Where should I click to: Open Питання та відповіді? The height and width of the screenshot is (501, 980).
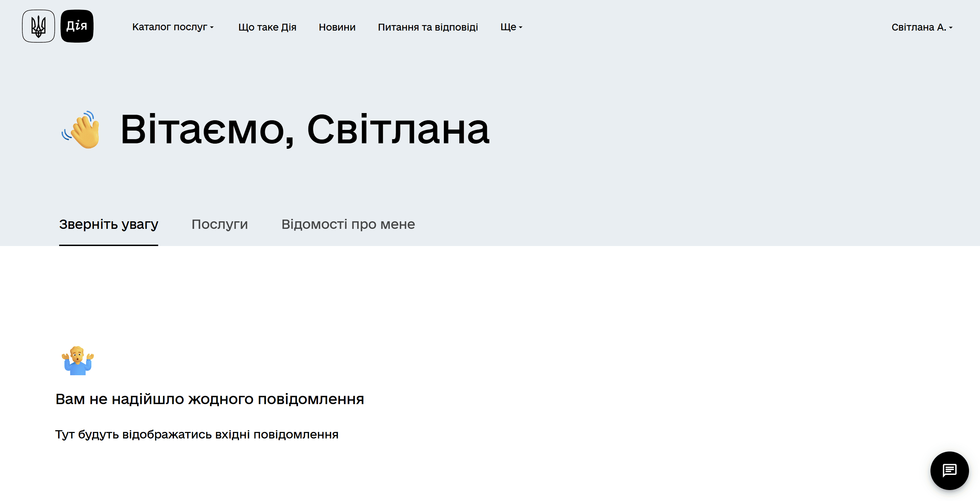pyautogui.click(x=428, y=27)
